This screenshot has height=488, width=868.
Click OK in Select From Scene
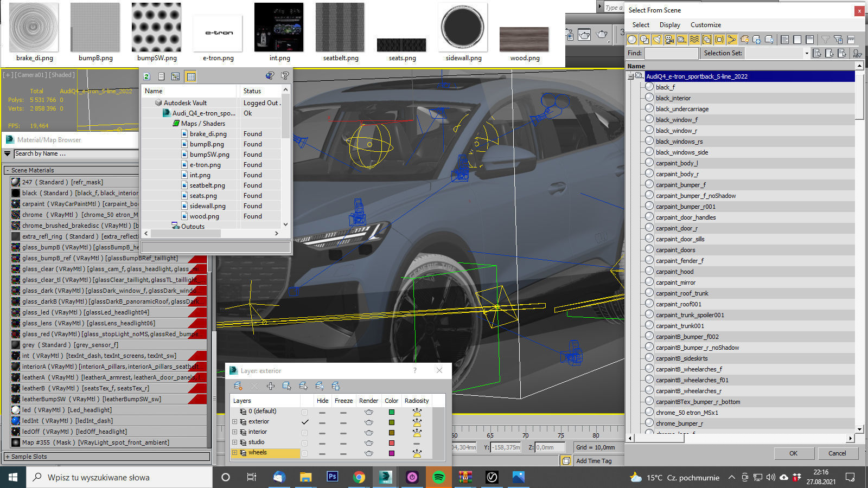click(x=793, y=453)
